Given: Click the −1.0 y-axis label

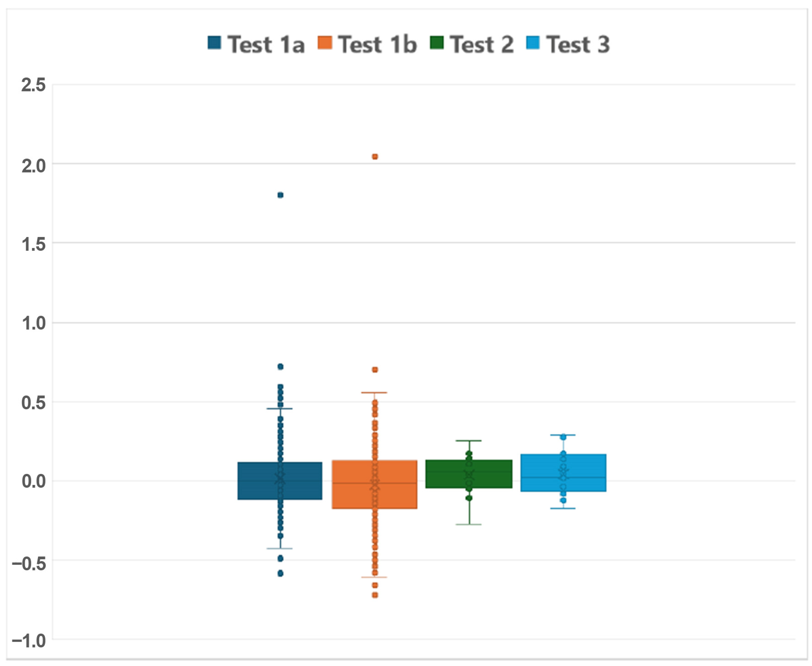Looking at the screenshot, I should (29, 640).
